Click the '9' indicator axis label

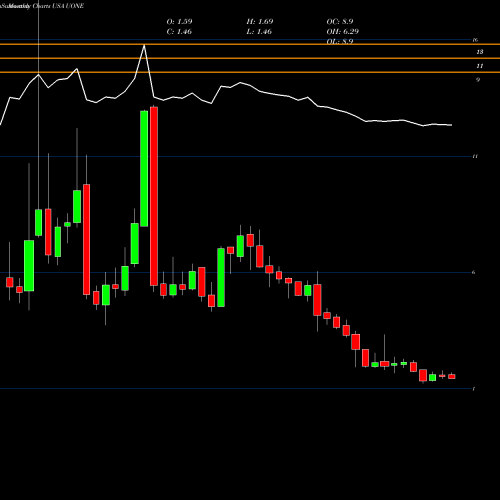pyautogui.click(x=478, y=80)
